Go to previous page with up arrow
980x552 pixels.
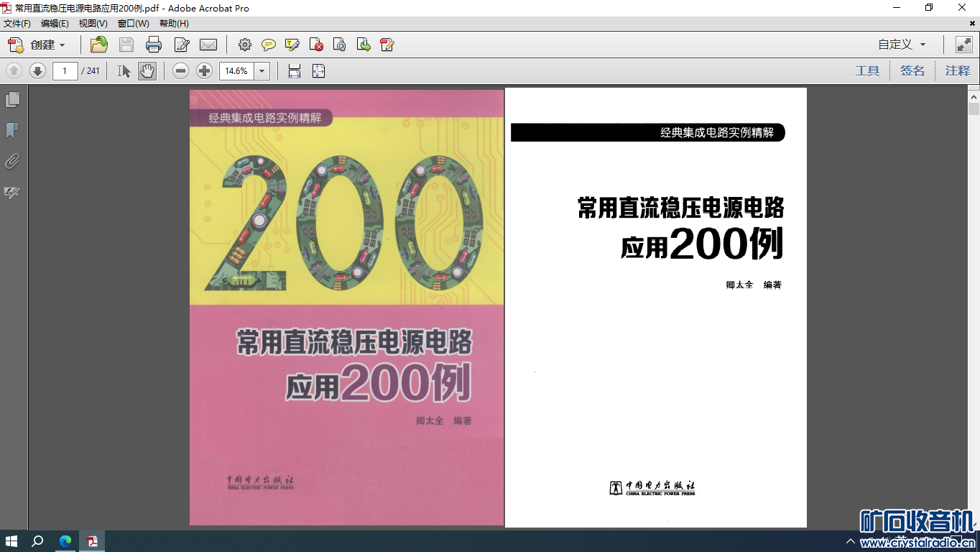click(14, 71)
